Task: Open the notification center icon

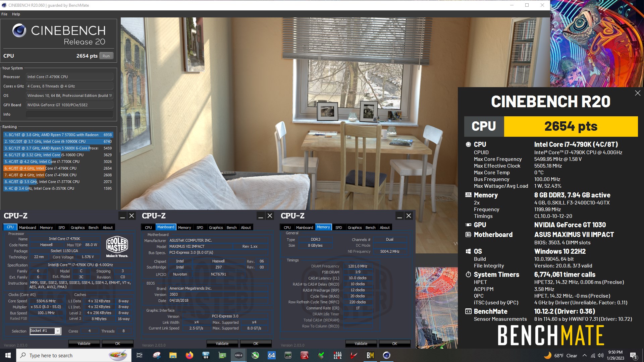Action: point(634,356)
